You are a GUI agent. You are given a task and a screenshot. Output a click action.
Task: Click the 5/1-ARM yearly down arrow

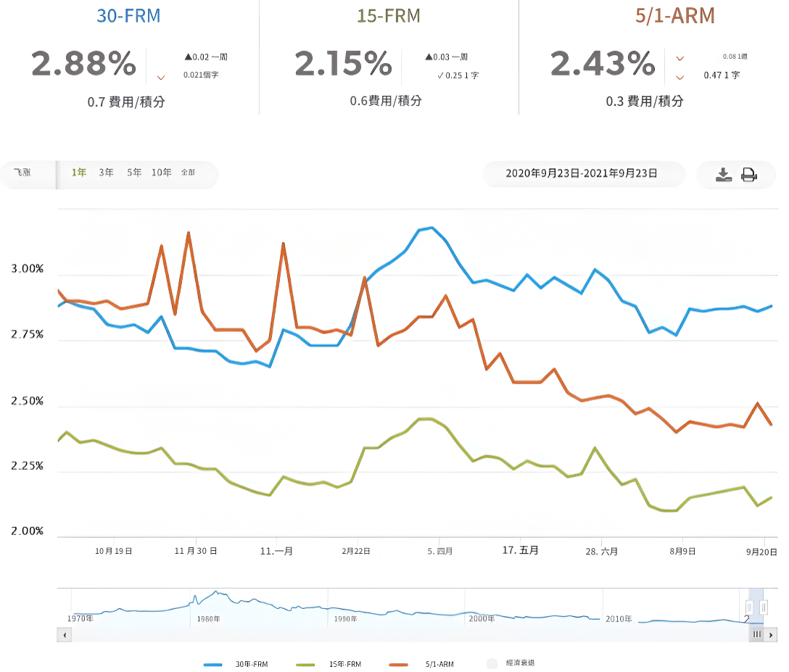(x=679, y=78)
